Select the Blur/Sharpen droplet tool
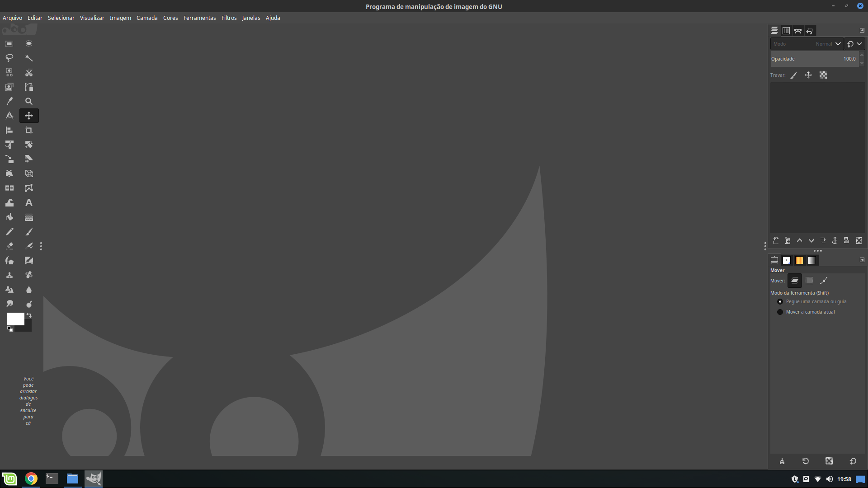Screen dimensions: 868x488 [29, 290]
